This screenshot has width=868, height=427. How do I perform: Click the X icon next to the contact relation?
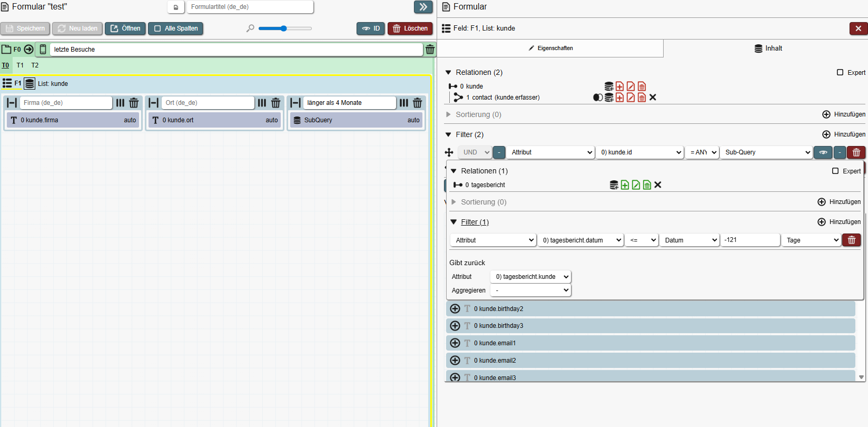[x=653, y=98]
